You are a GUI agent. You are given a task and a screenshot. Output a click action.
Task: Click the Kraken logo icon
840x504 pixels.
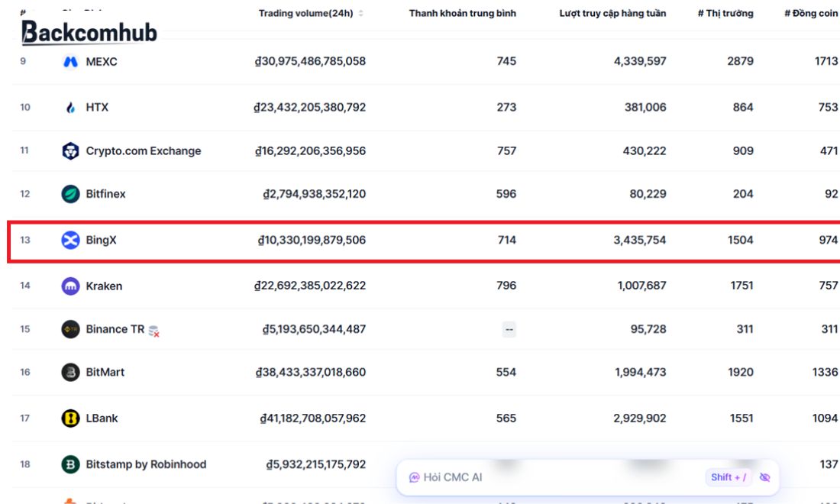(70, 286)
